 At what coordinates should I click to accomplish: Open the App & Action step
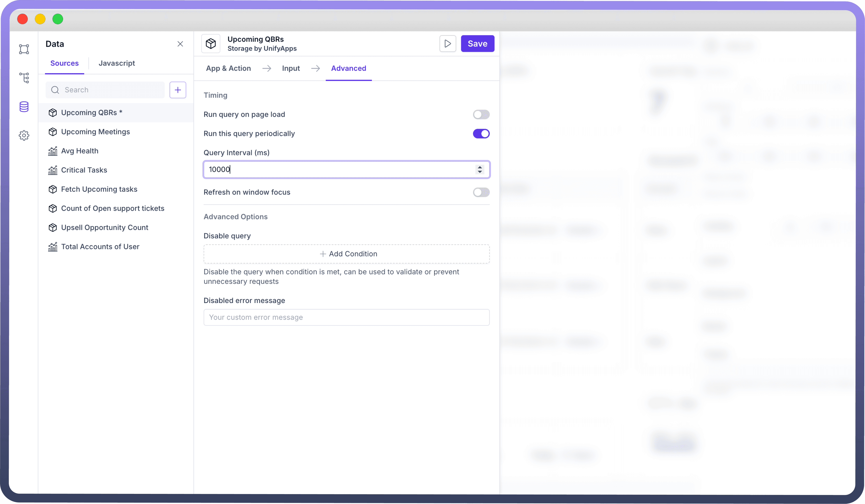(x=228, y=68)
